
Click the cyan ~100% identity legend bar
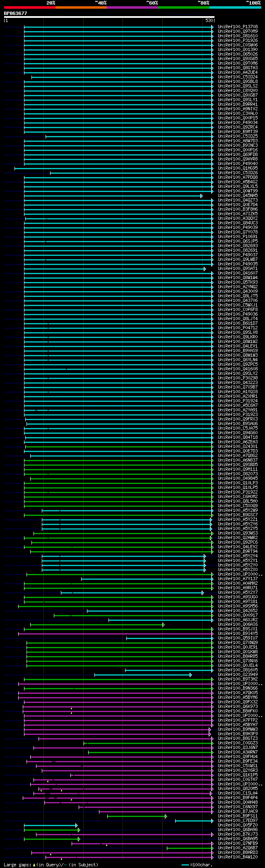coord(235,7)
